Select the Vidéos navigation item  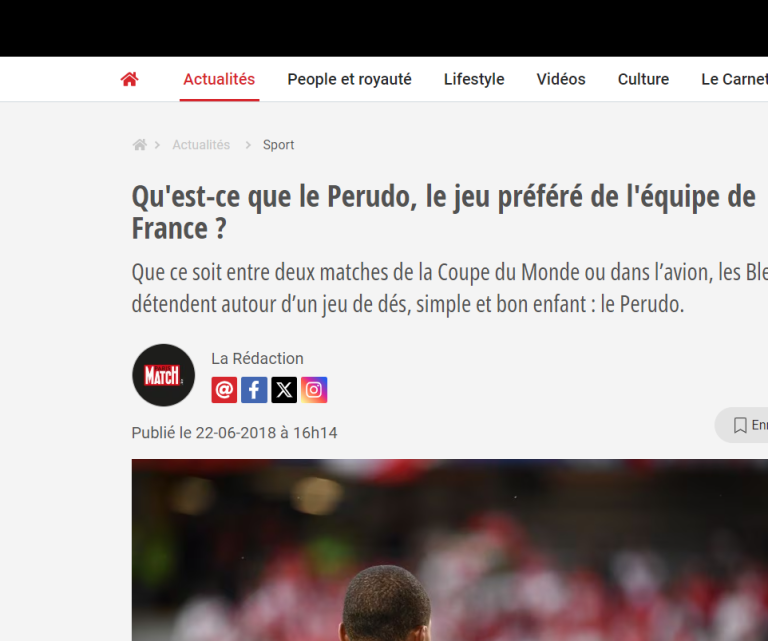tap(561, 79)
